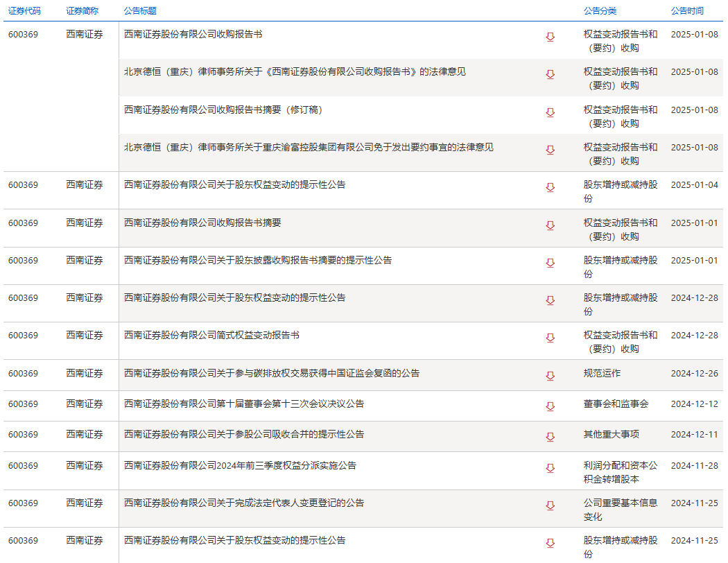Click the 证券简称 column header
728x563 pixels.
(x=83, y=10)
